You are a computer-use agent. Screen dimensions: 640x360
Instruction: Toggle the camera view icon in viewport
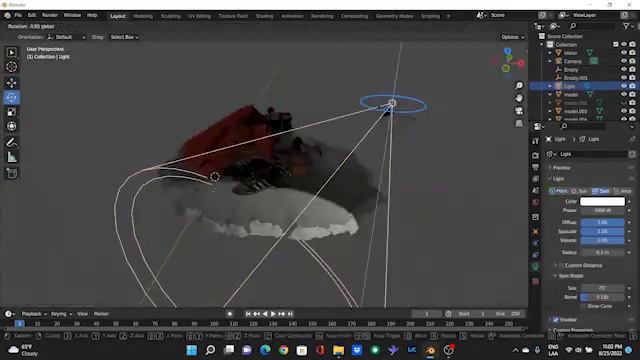(x=519, y=111)
